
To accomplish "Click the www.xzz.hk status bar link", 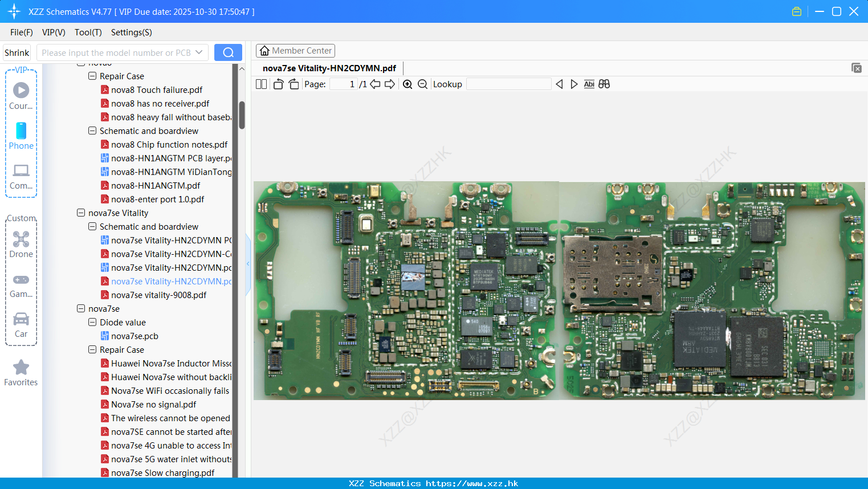I will [472, 483].
